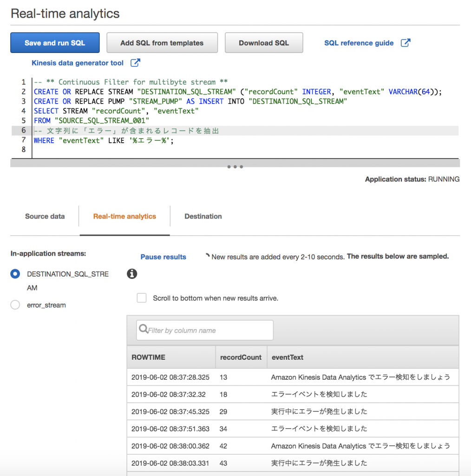This screenshot has width=471, height=476.
Task: Click external link icon beside SQL reference guide
Action: coord(406,43)
